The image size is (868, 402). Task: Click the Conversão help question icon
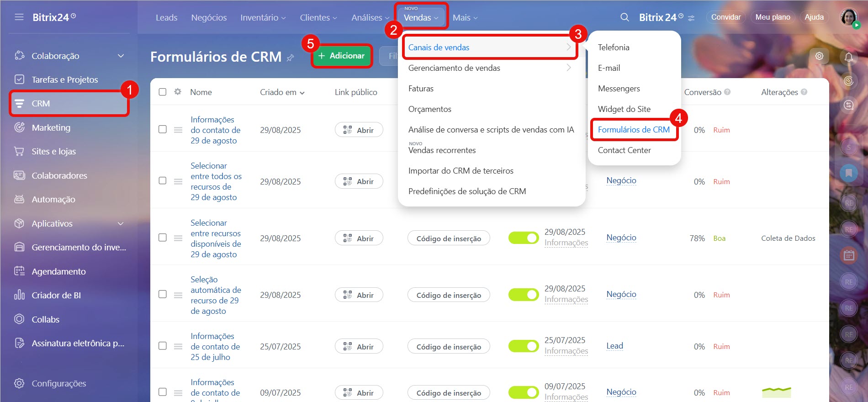(727, 92)
